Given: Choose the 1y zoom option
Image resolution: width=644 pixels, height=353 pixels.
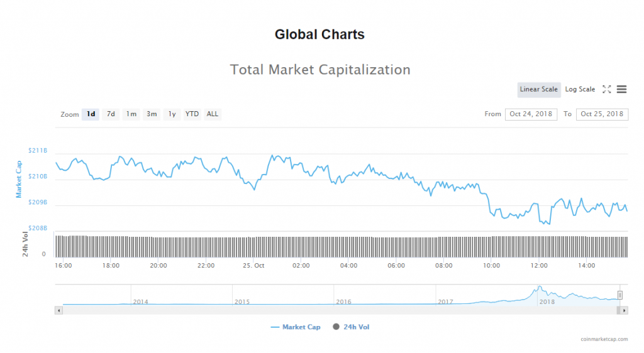Looking at the screenshot, I should coord(172,114).
